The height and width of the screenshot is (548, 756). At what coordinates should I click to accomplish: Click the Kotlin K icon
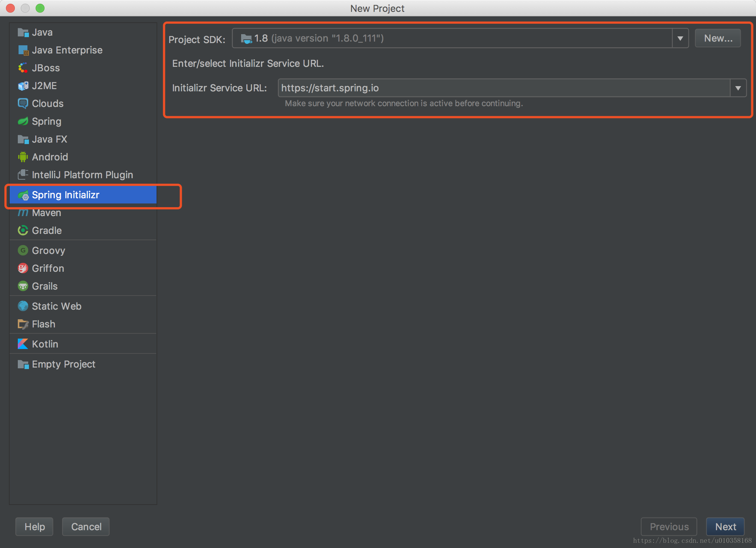pos(23,344)
